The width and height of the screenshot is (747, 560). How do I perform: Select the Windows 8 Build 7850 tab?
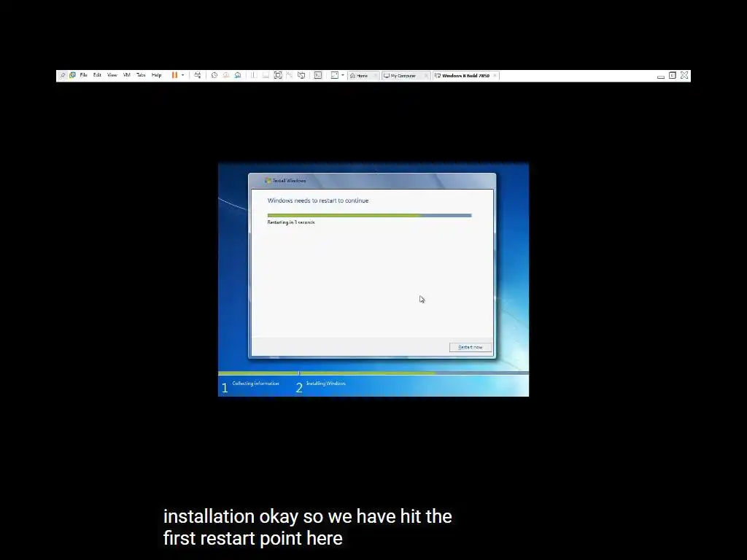click(x=466, y=76)
